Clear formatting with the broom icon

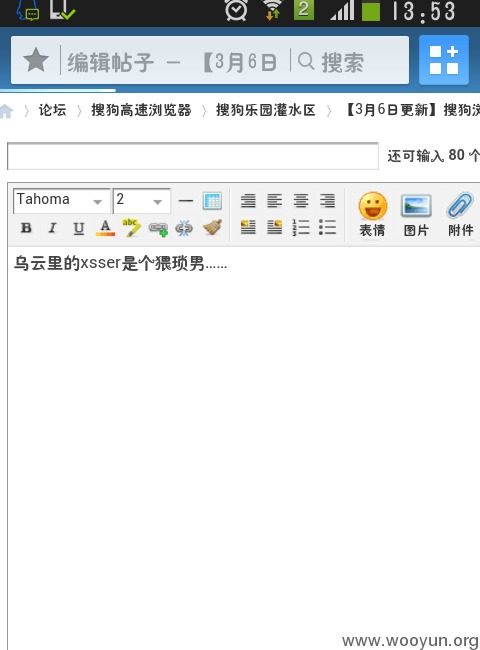[x=212, y=227]
